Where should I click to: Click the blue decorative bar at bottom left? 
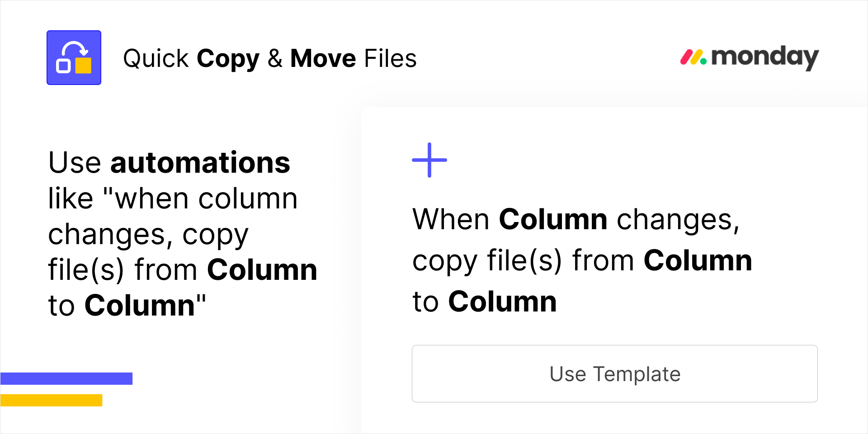[66, 378]
